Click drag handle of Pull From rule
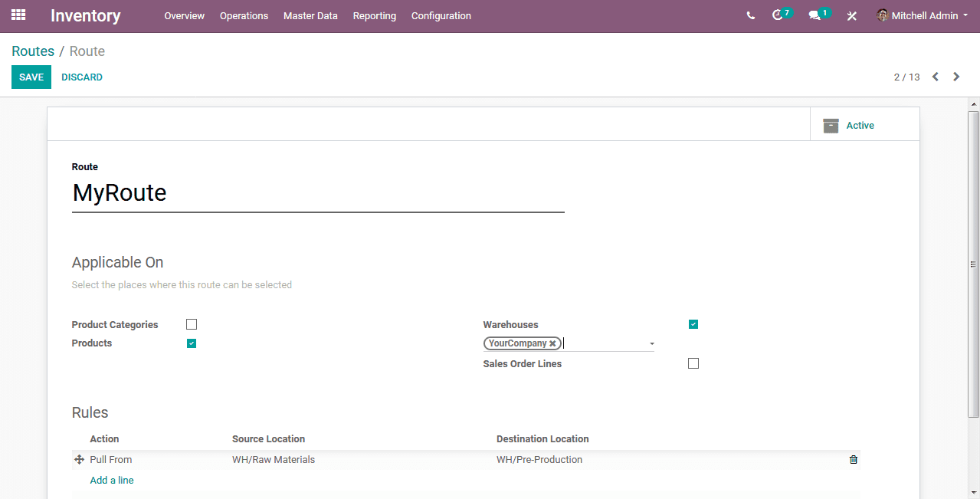980x499 pixels. click(x=79, y=460)
